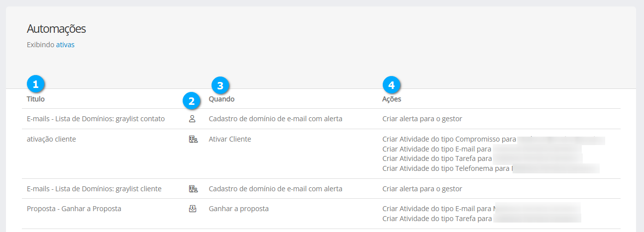Click the Ações column header
The width and height of the screenshot is (644, 232).
[x=392, y=99]
